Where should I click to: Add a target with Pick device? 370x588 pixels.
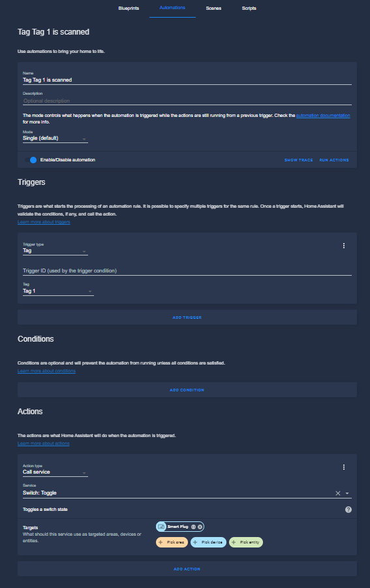(209, 542)
